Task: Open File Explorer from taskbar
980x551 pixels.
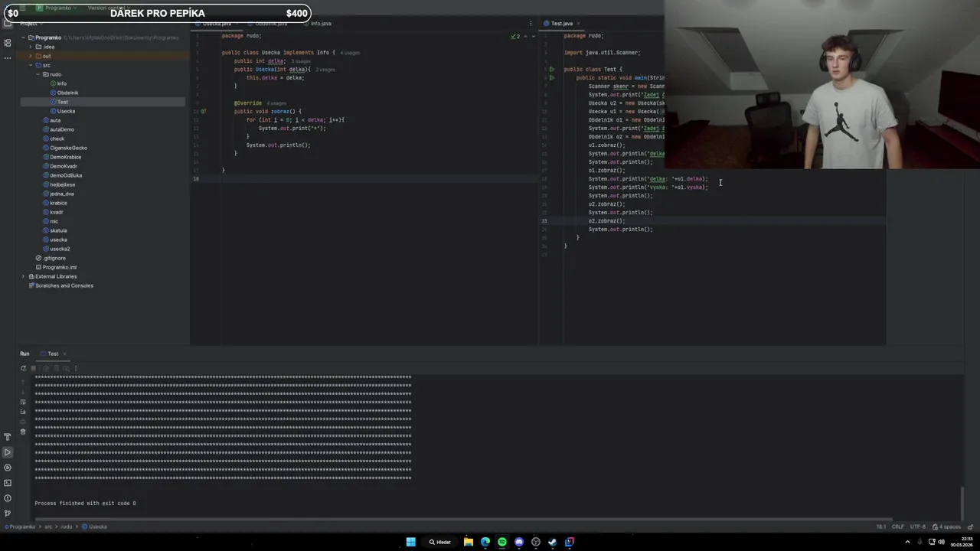Action: click(469, 542)
